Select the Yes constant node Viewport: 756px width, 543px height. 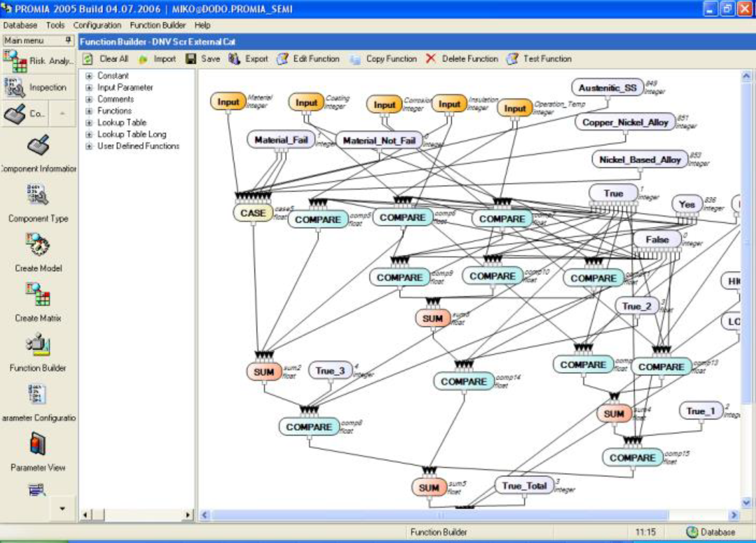[x=687, y=204]
